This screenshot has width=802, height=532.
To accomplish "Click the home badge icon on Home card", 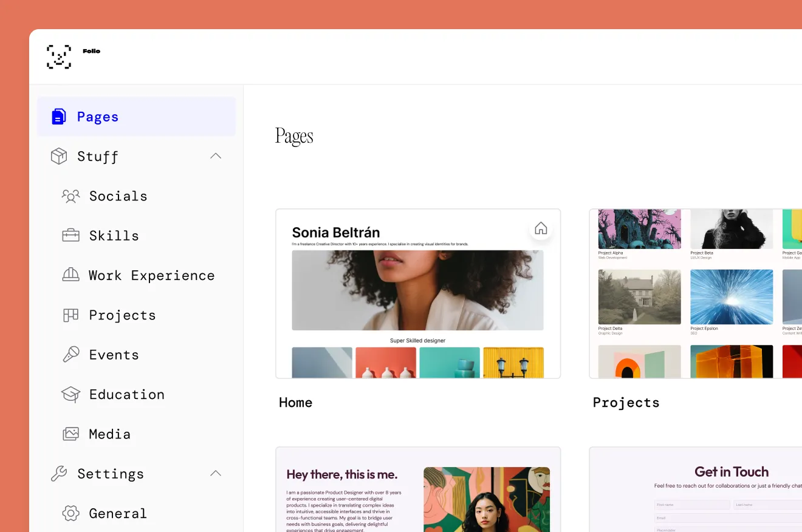I will [x=541, y=228].
